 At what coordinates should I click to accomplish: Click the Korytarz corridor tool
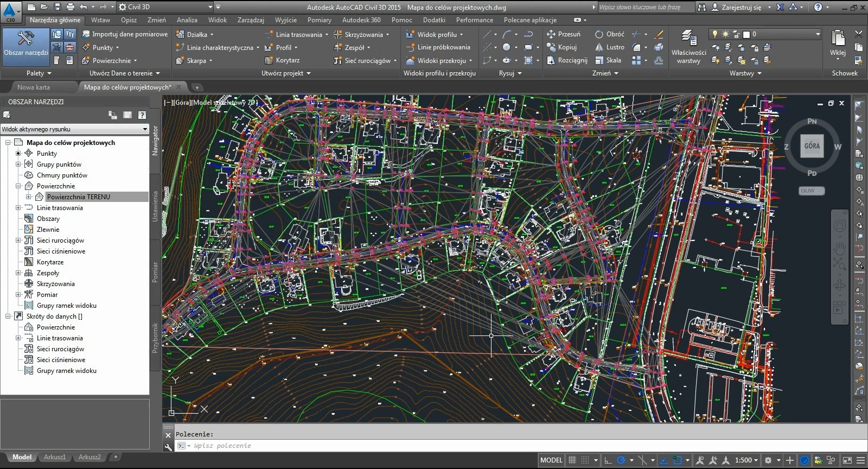(x=282, y=60)
